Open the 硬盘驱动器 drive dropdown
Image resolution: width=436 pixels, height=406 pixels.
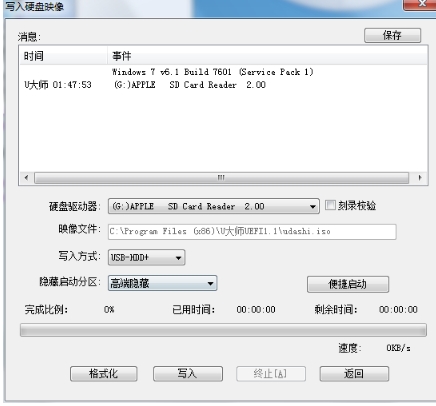point(213,206)
